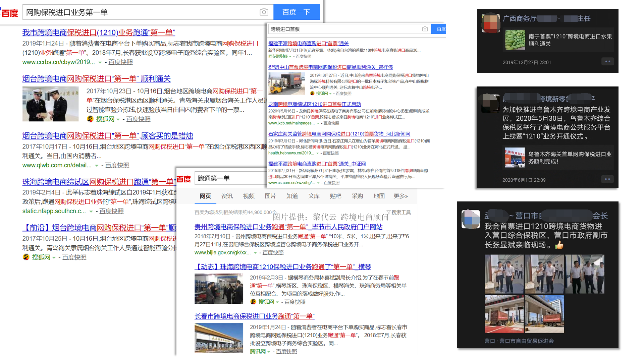The image size is (644, 362).
Task: Click the 百度一下 search button
Action: 297,12
